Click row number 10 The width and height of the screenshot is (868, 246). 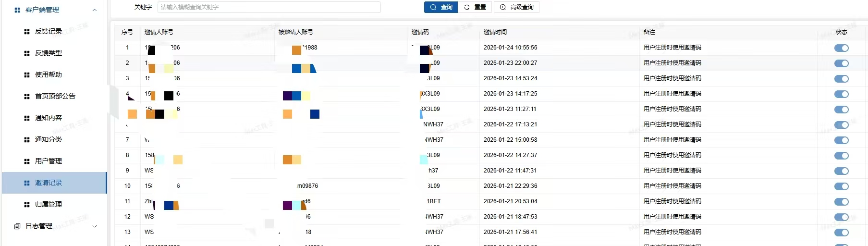pos(127,186)
